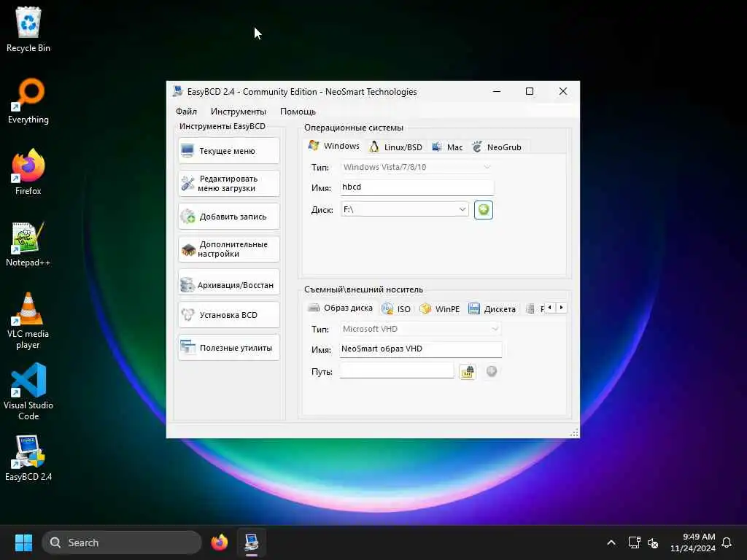Open Дополнительные настройки
The width and height of the screenshot is (747, 560).
pyautogui.click(x=228, y=249)
